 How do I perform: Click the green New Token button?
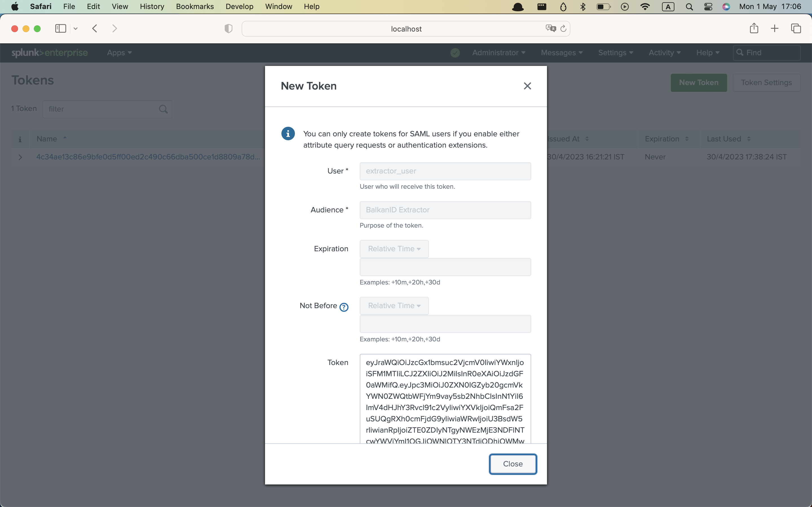pyautogui.click(x=698, y=83)
